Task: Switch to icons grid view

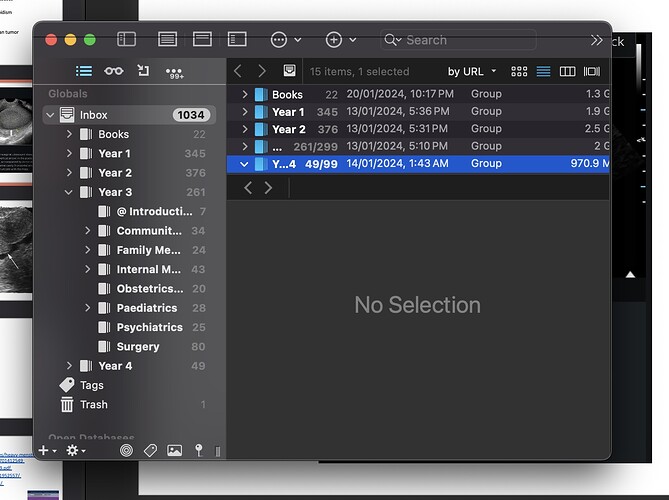Action: (519, 72)
